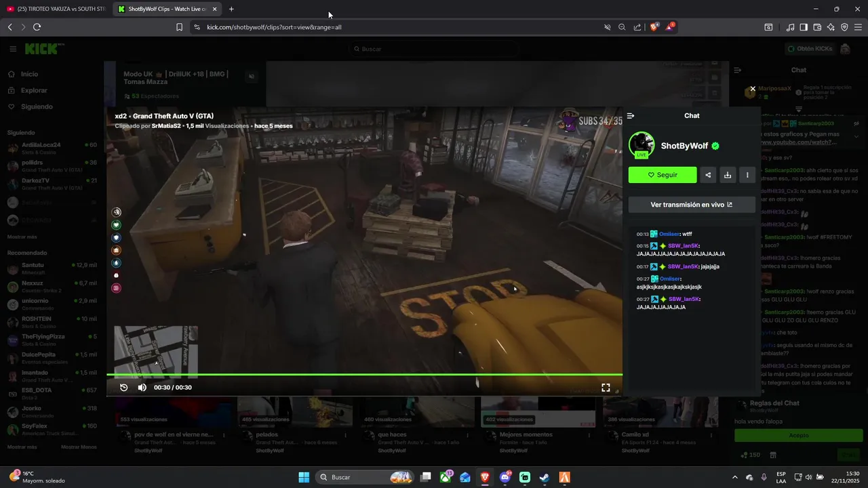Viewport: 868px width, 488px height.
Task: Open the clip's three-dot options menu
Action: point(747,175)
